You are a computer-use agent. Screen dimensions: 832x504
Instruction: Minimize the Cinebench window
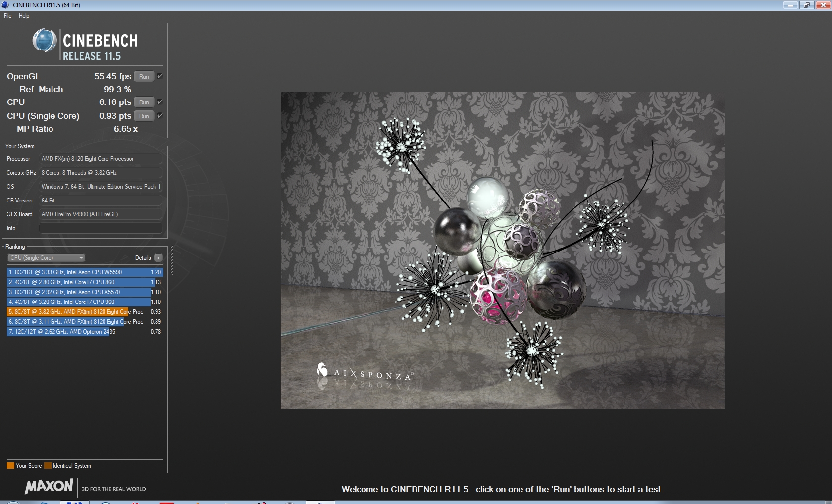(790, 5)
